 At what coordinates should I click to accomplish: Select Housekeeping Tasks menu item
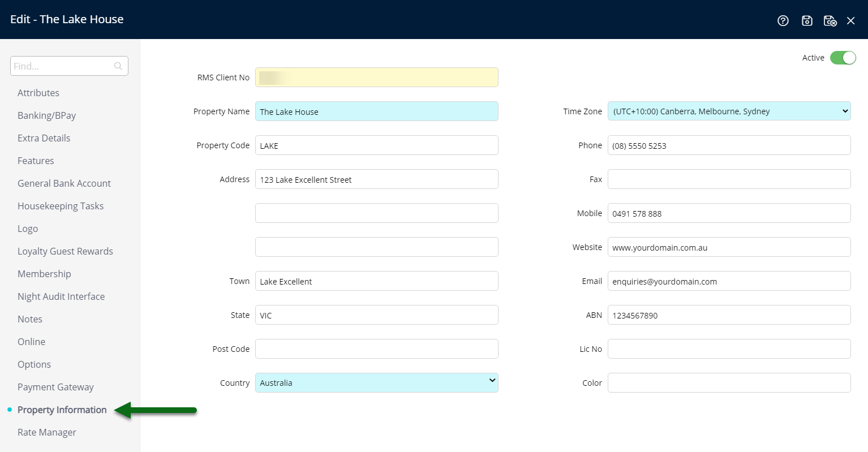(61, 206)
